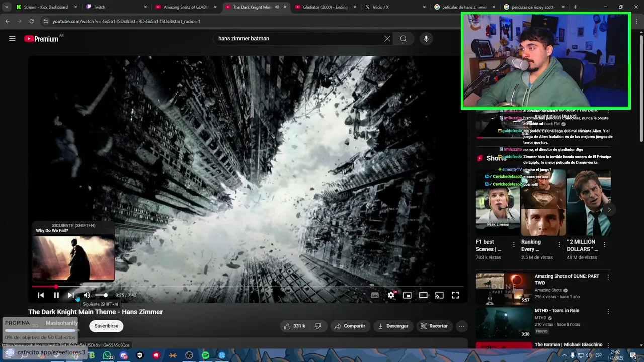Cast the video to a TV

pyautogui.click(x=439, y=295)
